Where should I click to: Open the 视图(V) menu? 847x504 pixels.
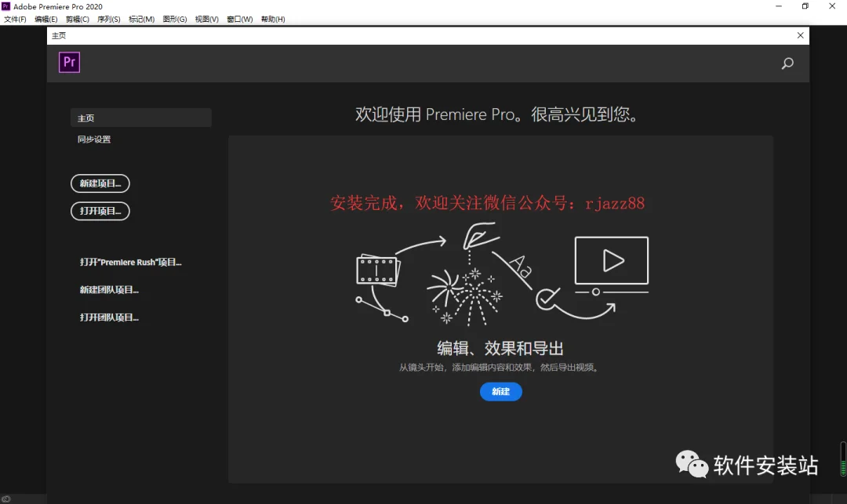coord(207,19)
